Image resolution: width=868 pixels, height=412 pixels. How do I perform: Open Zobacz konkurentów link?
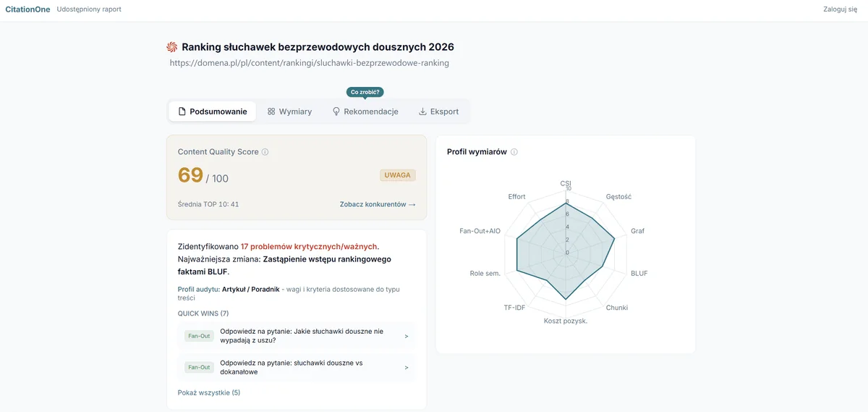pos(378,204)
